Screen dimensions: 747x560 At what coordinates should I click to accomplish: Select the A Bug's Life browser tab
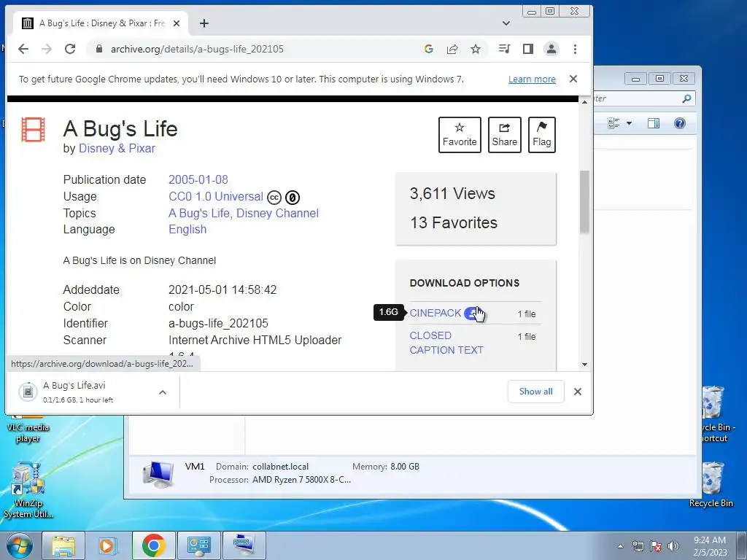[x=100, y=23]
